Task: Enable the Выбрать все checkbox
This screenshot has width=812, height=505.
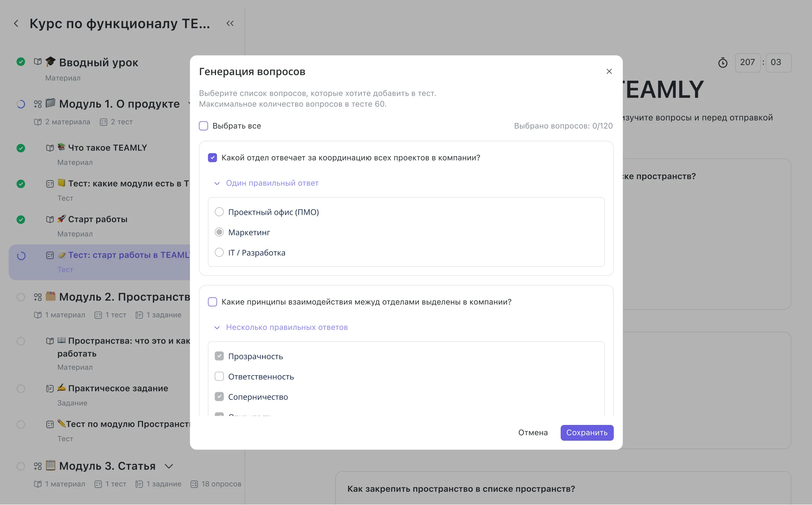Action: coord(203,126)
